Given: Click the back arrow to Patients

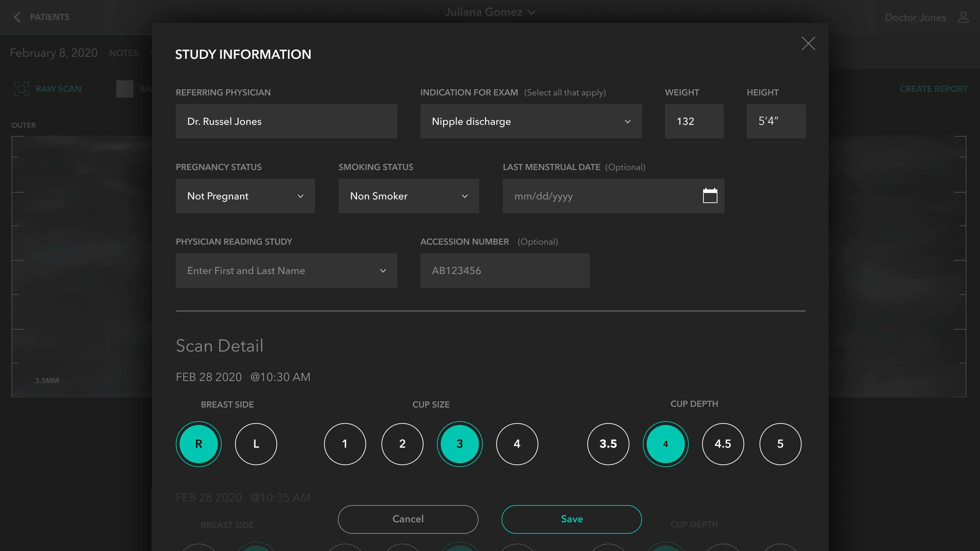Looking at the screenshot, I should (x=17, y=17).
